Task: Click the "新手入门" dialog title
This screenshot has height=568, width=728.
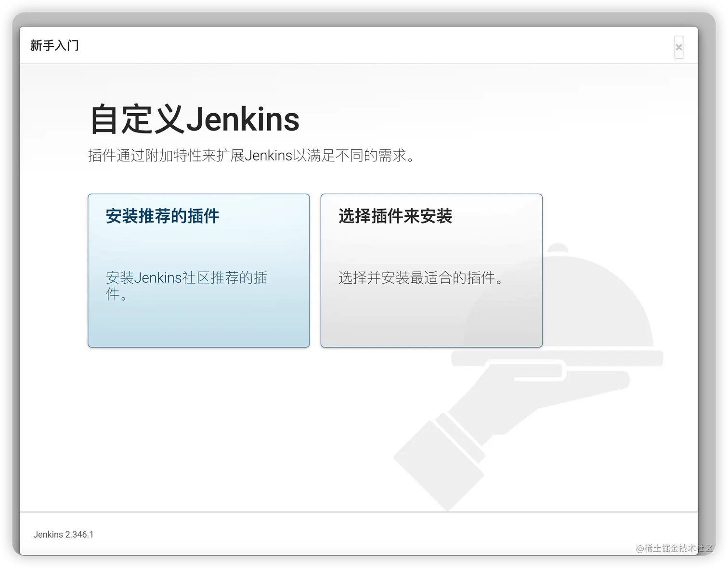Action: pyautogui.click(x=54, y=45)
